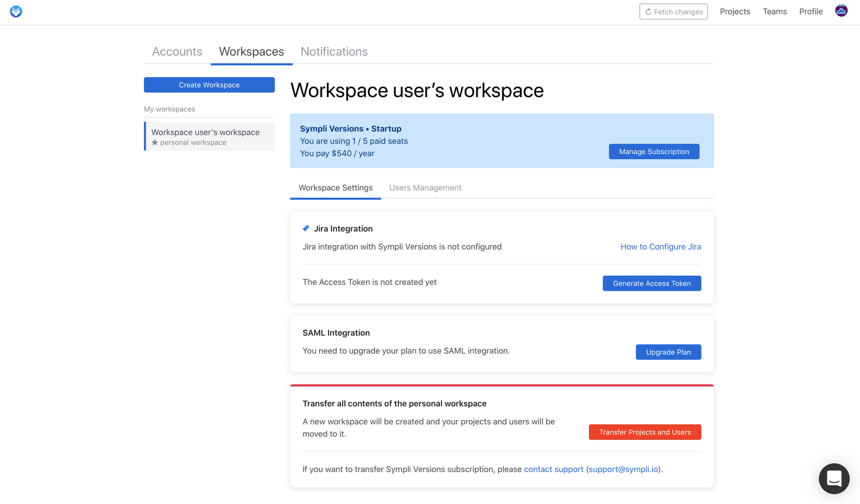Image resolution: width=860 pixels, height=504 pixels.
Task: Click the personal workspace star icon
Action: point(155,143)
